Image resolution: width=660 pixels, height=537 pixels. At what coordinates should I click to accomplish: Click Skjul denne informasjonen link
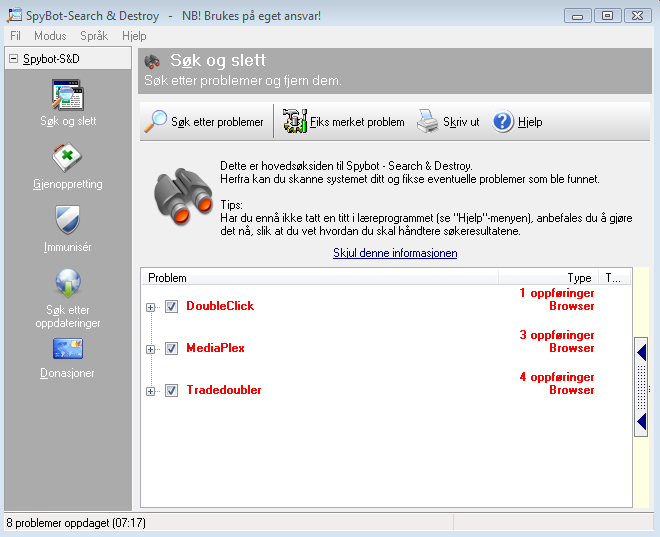395,253
